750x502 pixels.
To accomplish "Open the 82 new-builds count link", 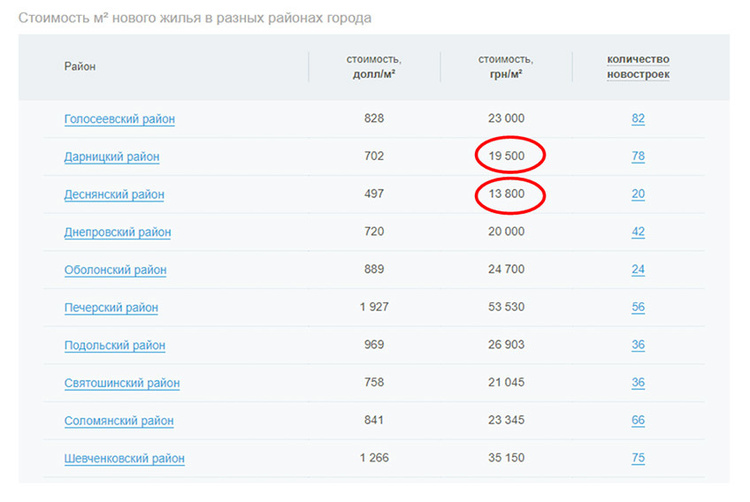I will (638, 119).
